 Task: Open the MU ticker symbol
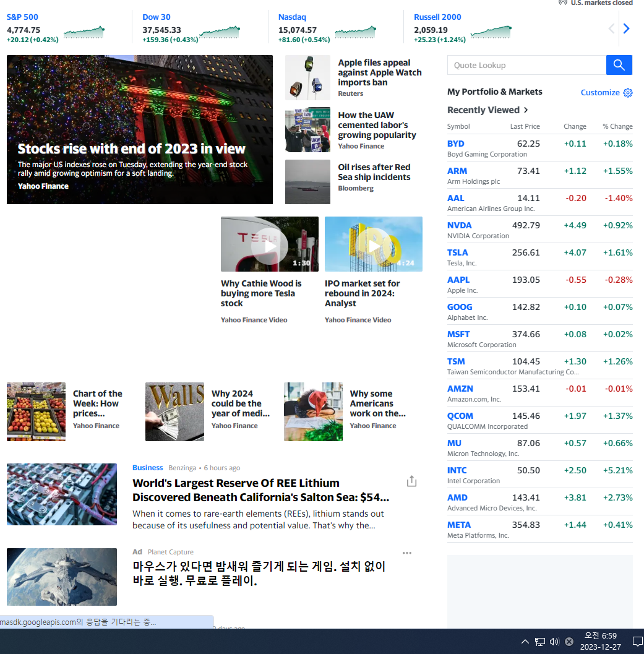point(454,443)
